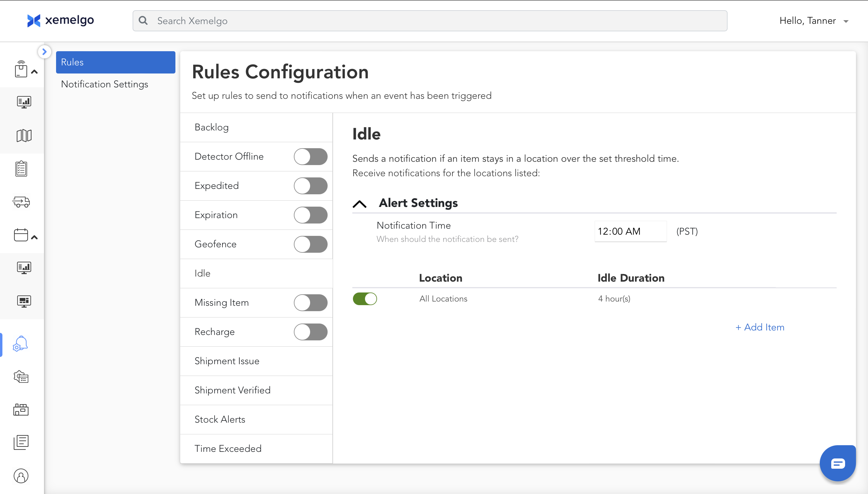868x494 pixels.
Task: Open the Hello, Tanner user dropdown
Action: click(x=814, y=21)
